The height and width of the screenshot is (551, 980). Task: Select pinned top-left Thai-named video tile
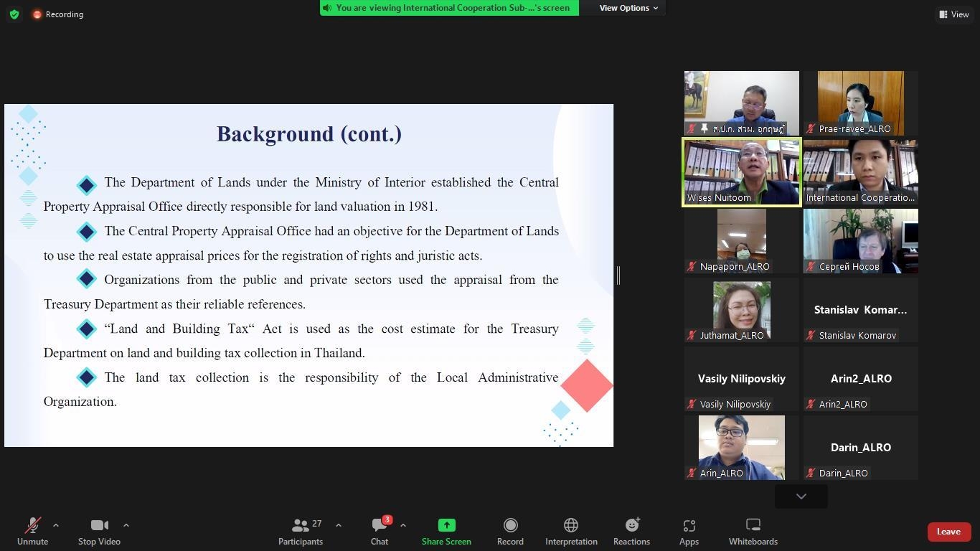[742, 103]
